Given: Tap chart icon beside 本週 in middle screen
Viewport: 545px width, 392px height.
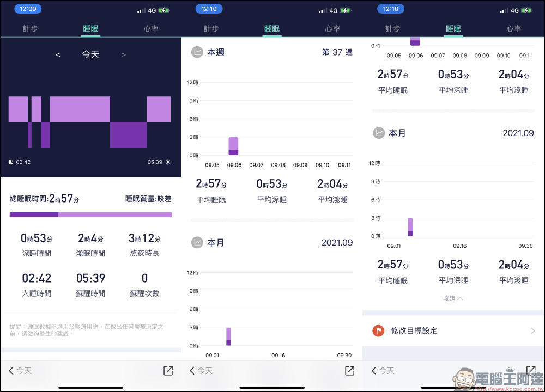Looking at the screenshot, I should click(197, 52).
